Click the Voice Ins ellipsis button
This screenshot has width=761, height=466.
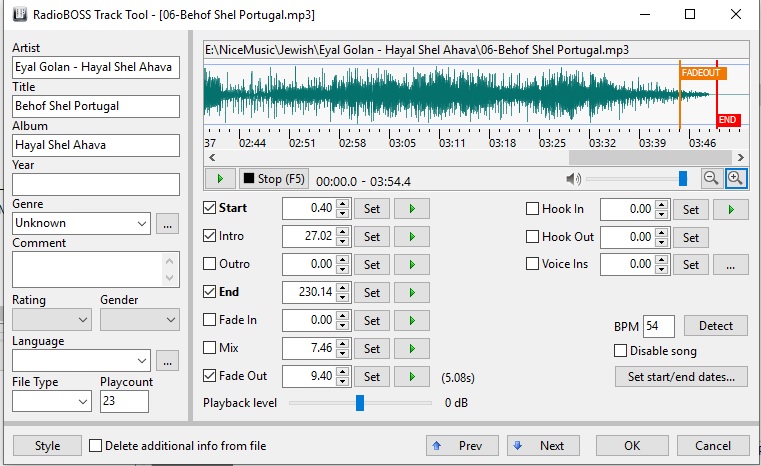730,265
